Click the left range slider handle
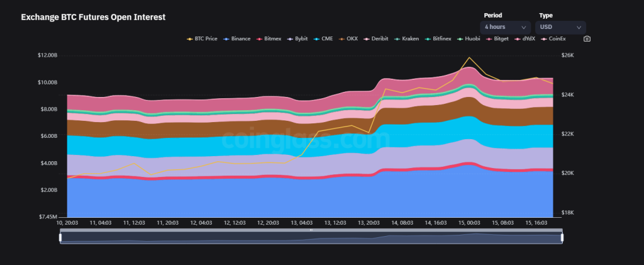This screenshot has height=265, width=644. pos(60,237)
